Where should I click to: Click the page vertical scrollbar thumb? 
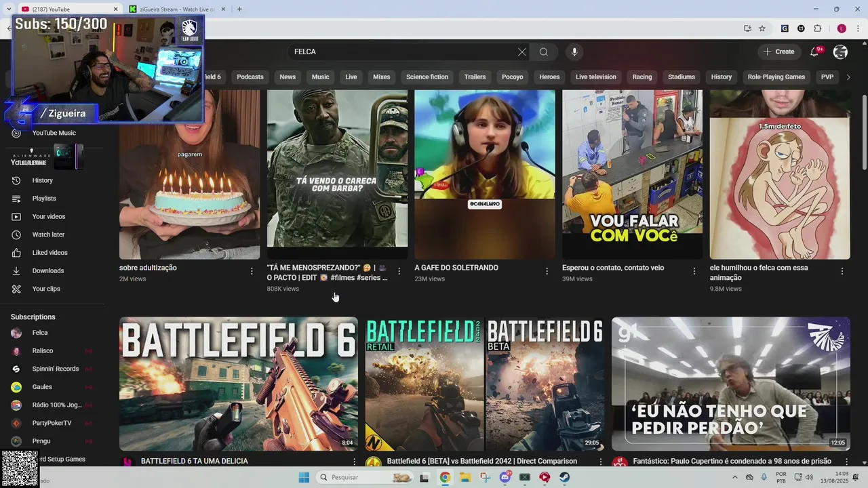tap(864, 132)
